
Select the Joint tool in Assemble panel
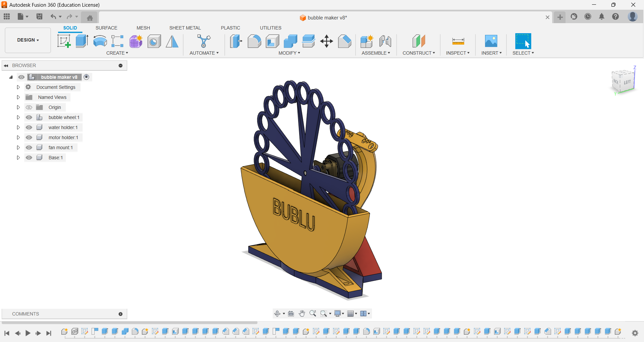[385, 41]
